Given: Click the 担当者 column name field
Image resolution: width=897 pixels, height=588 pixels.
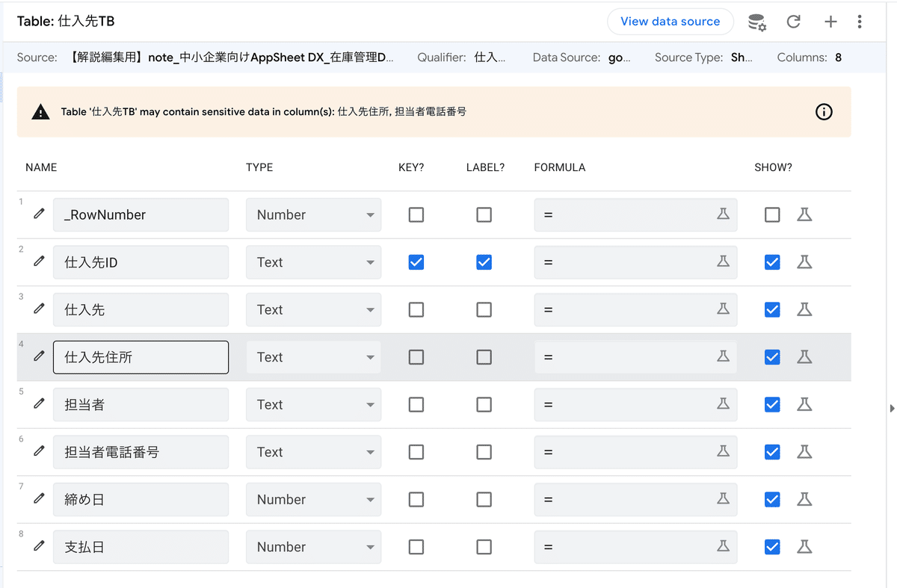Looking at the screenshot, I should (x=141, y=404).
